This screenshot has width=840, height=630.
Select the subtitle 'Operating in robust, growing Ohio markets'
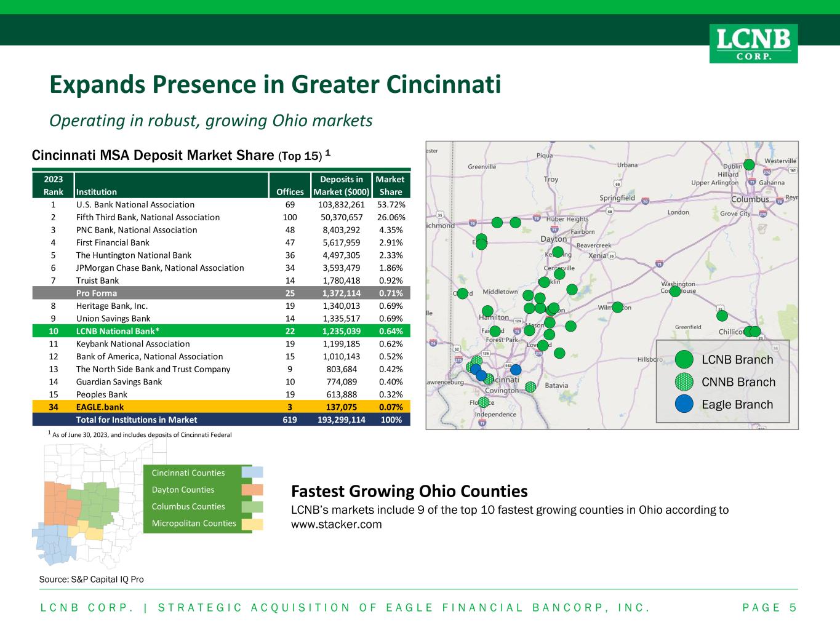tap(211, 121)
